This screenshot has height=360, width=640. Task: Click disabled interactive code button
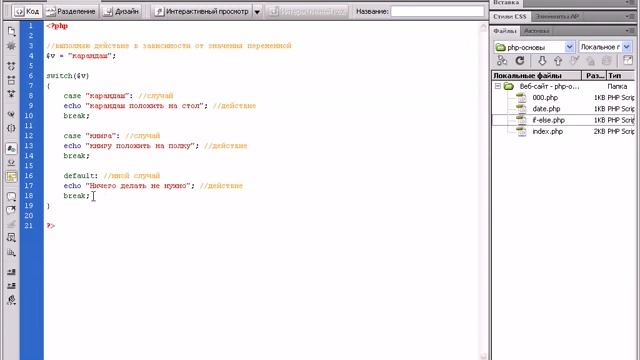tap(307, 11)
